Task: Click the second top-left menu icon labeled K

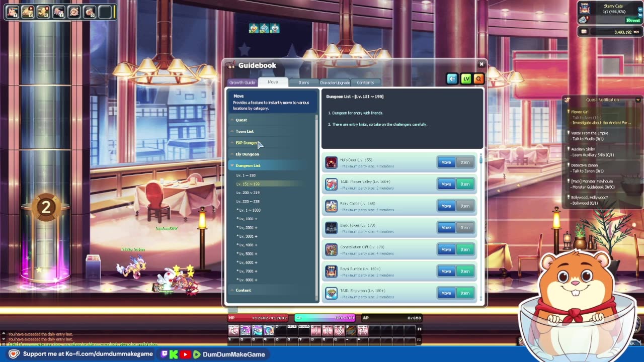Action: coord(28,12)
